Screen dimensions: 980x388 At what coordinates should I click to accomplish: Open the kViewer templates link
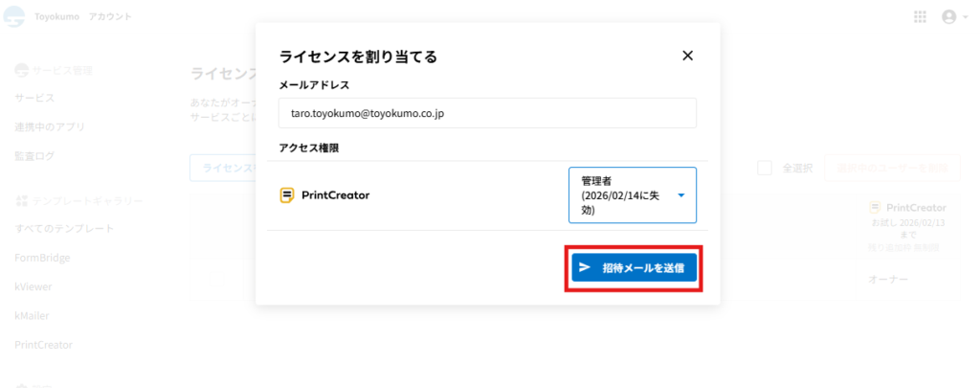[33, 286]
